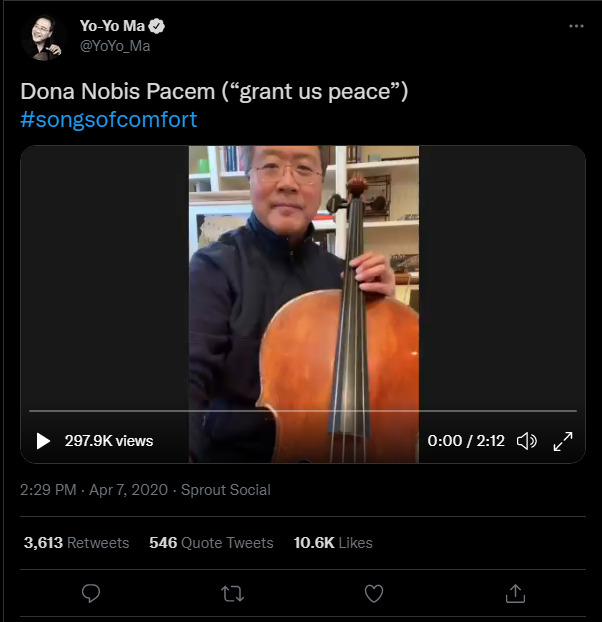Viewport: 602px width, 622px height.
Task: Share the tweet via share icon
Action: coord(515,593)
